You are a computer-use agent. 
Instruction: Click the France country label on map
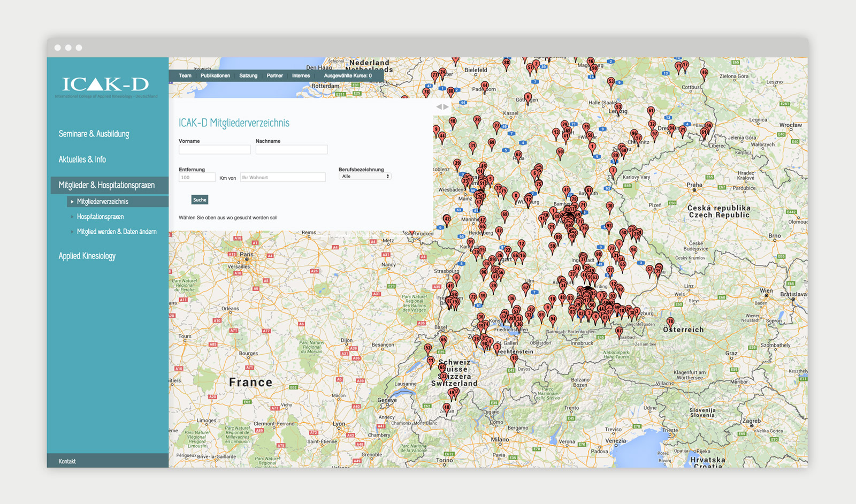[251, 383]
